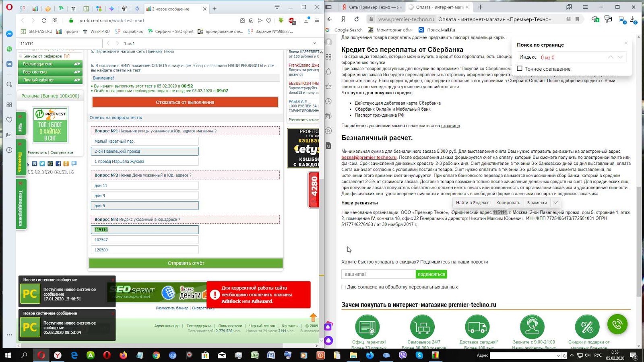Click the green phone callback button
Image resolution: width=644 pixels, height=362 pixels.
[617, 324]
